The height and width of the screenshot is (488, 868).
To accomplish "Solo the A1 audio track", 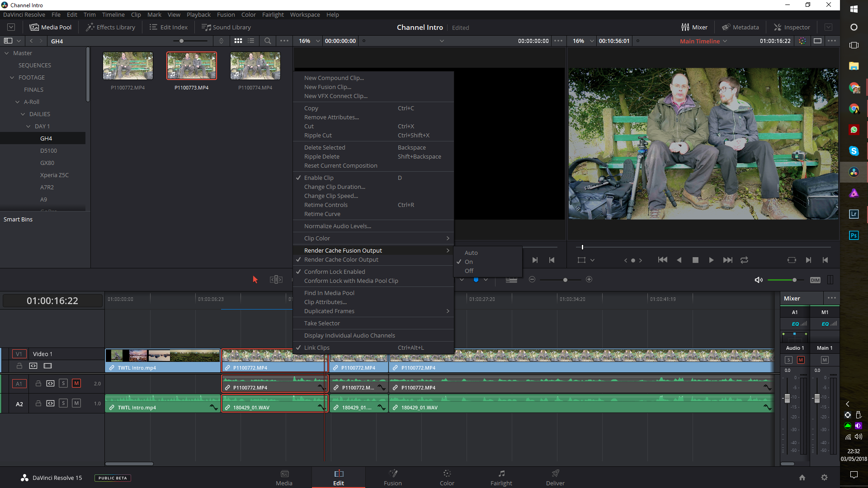I will click(63, 383).
